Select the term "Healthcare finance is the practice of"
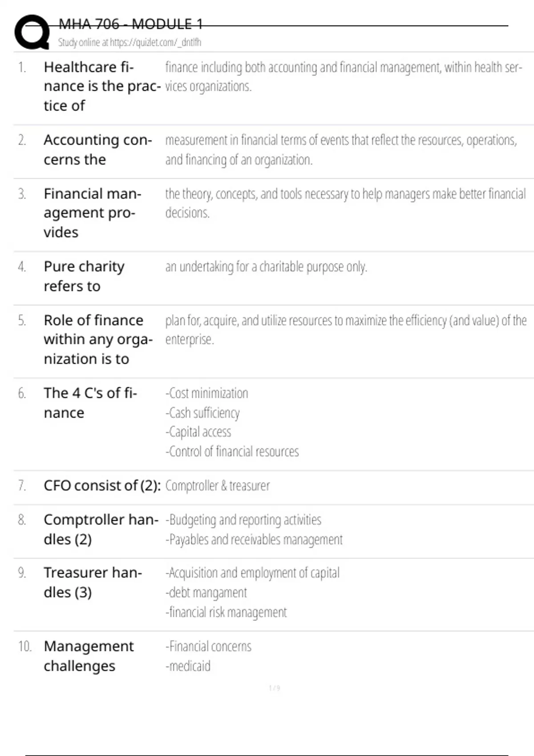The height and width of the screenshot is (756, 534). tap(101, 86)
